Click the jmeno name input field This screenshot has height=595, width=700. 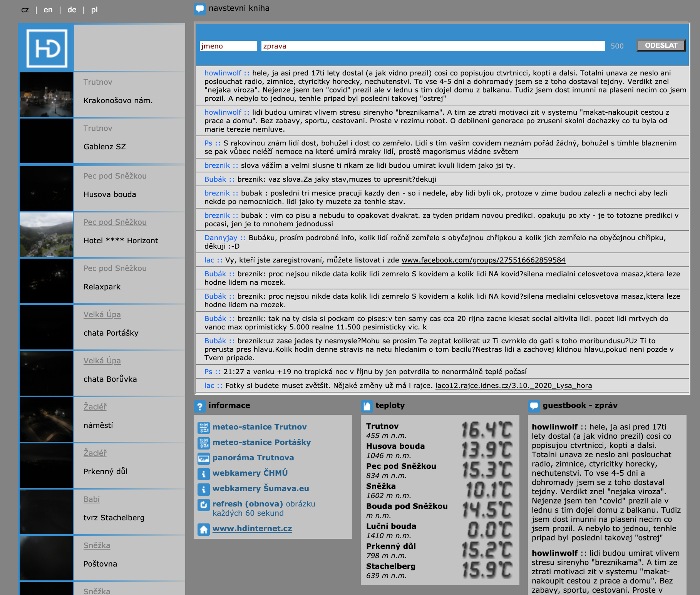(228, 46)
